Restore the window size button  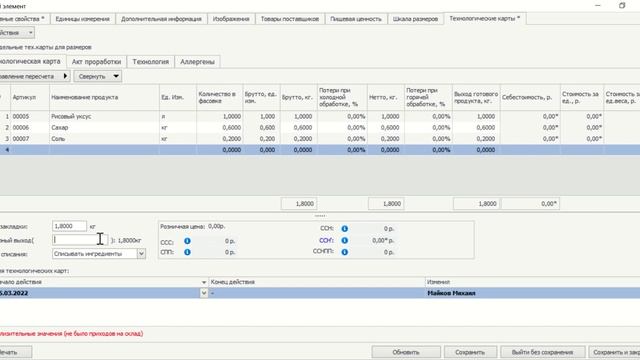(622, 6)
